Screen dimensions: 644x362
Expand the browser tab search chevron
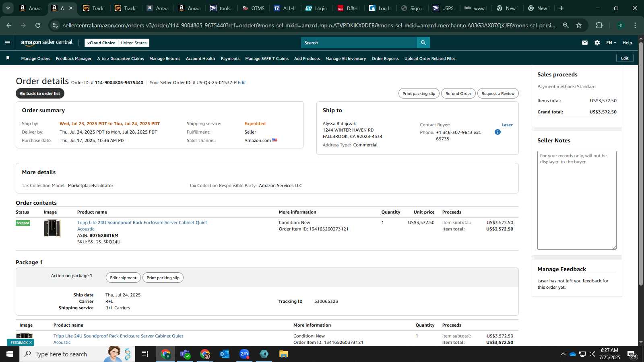pos(8,8)
